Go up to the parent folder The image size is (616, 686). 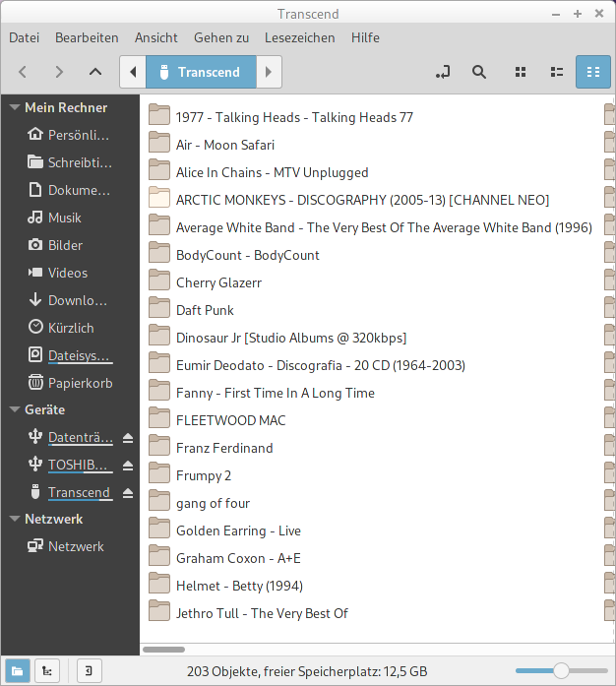coord(95,72)
